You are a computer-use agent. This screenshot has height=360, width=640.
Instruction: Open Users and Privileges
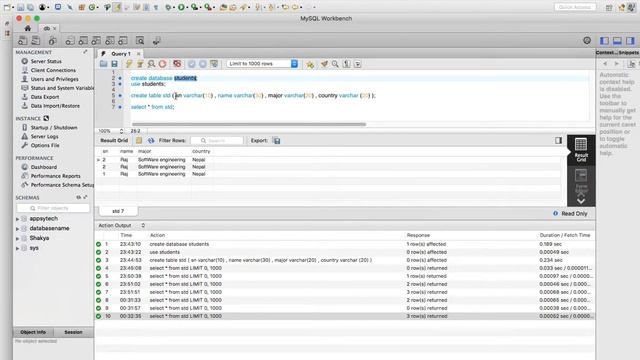click(x=54, y=79)
